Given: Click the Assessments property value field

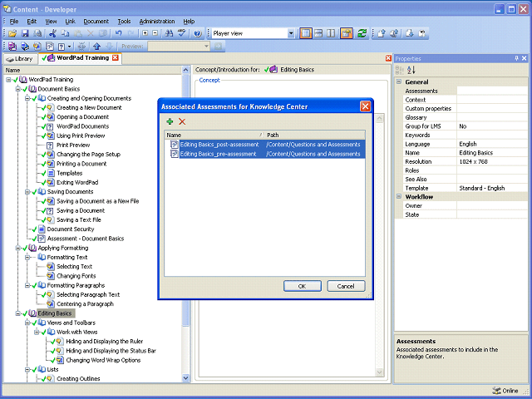Looking at the screenshot, I should 491,91.
